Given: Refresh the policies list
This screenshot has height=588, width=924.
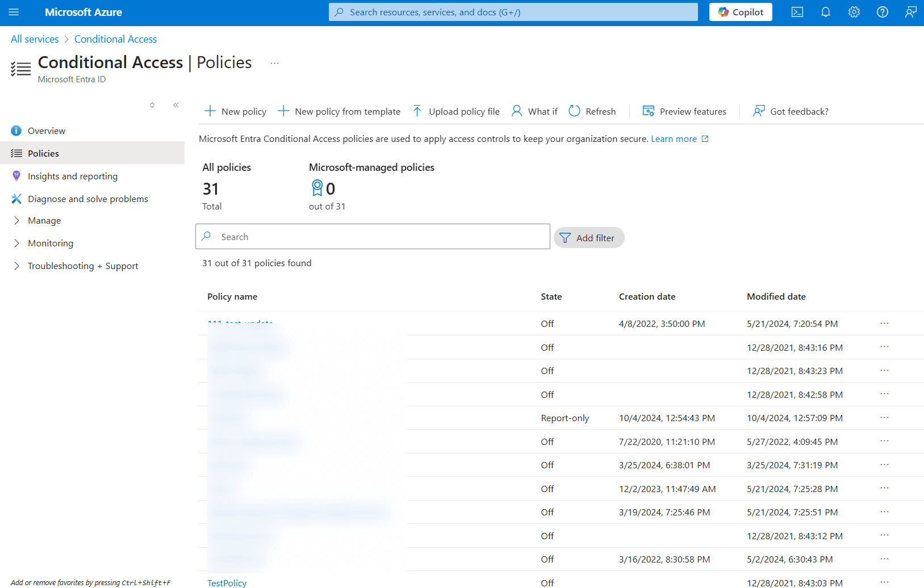Looking at the screenshot, I should (x=592, y=111).
